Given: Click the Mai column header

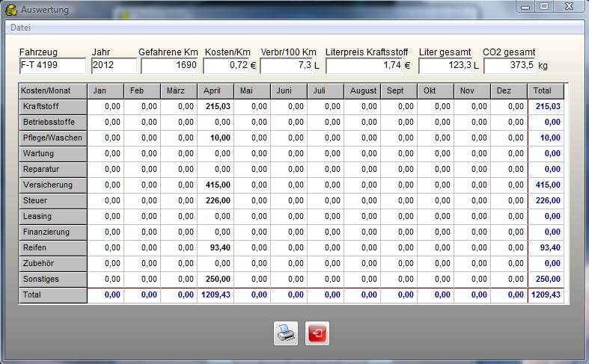Looking at the screenshot, I should click(x=252, y=91).
